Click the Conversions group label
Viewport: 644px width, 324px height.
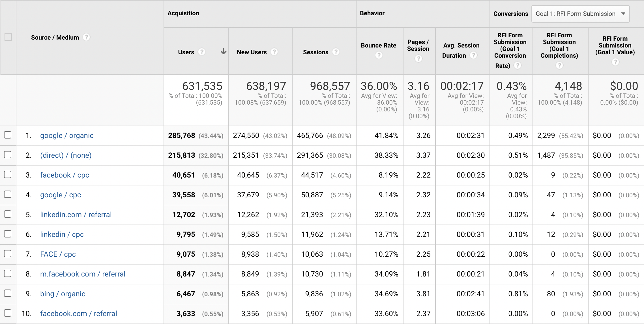tap(511, 14)
